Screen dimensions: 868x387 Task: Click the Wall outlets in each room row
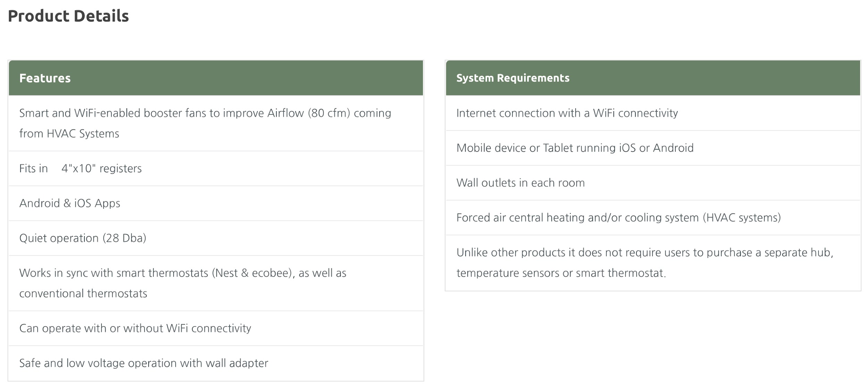pyautogui.click(x=653, y=183)
